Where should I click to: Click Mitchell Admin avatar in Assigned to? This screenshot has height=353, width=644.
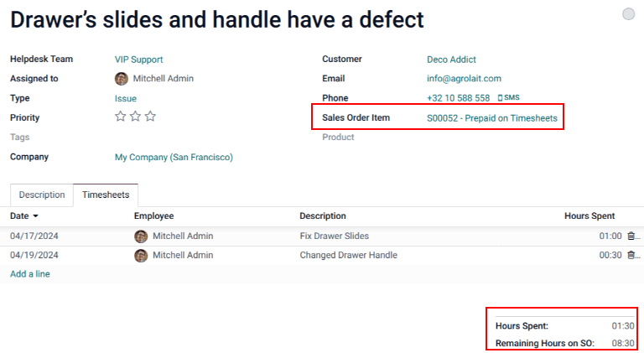click(122, 79)
